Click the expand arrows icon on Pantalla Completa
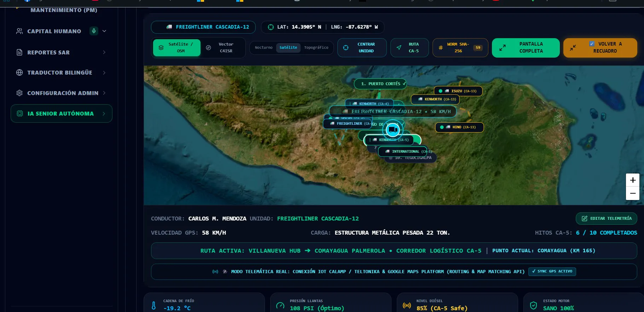644x312 pixels. coord(503,48)
